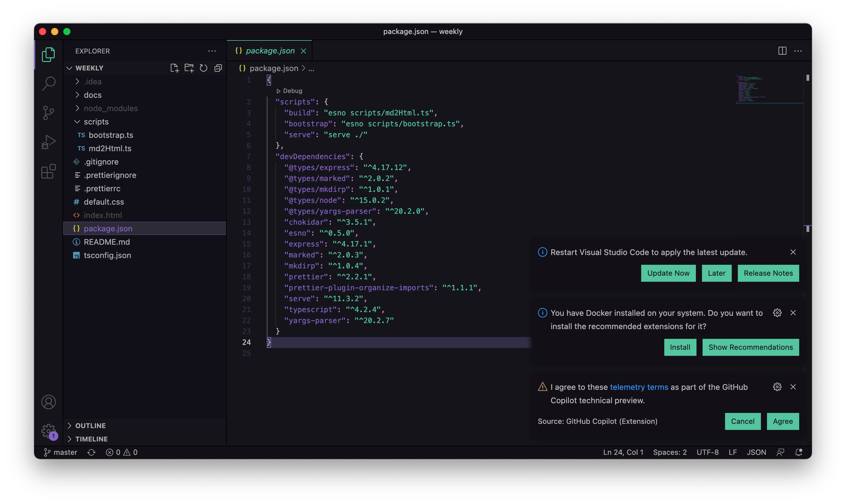
Task: Click the Search icon in sidebar
Action: [x=48, y=83]
